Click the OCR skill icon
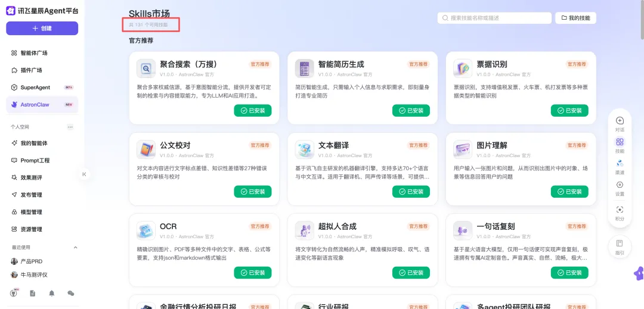 pos(146,231)
